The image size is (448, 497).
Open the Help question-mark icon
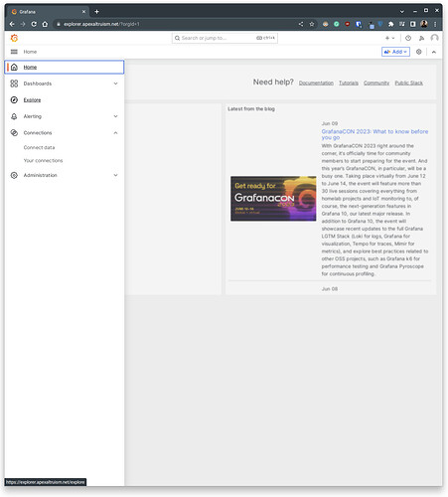tap(408, 38)
